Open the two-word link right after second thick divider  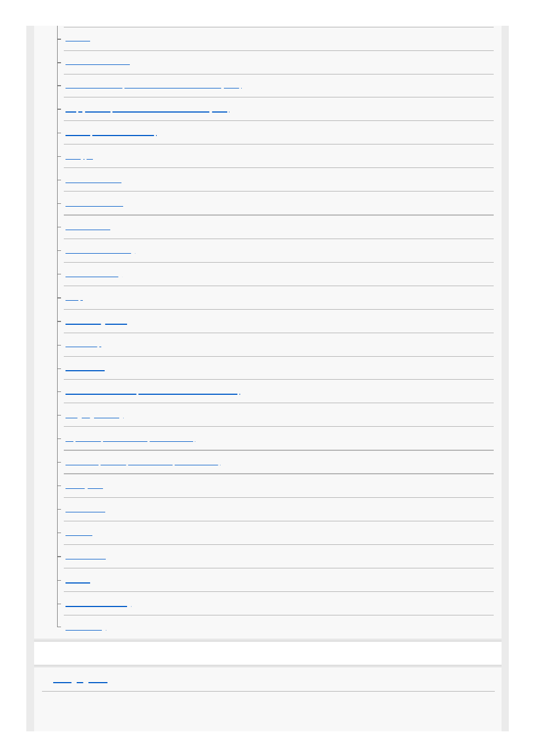click(x=84, y=487)
